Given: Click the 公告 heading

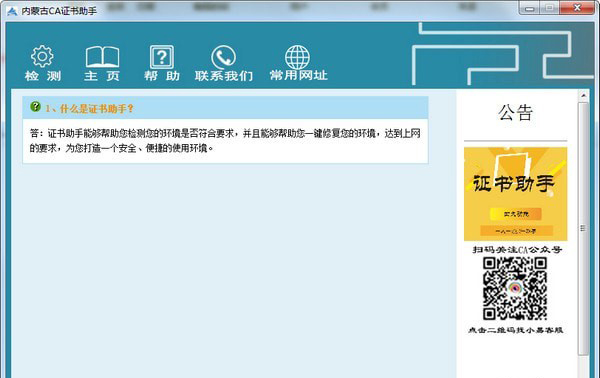Looking at the screenshot, I should [515, 112].
